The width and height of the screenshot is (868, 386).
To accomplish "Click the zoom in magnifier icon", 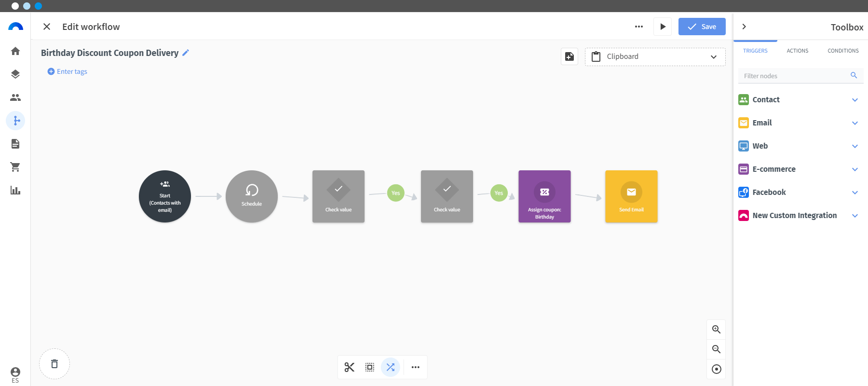I will pos(716,330).
